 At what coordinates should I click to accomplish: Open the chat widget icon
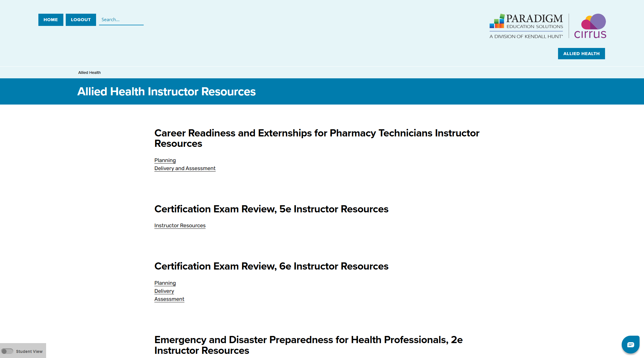click(x=630, y=345)
